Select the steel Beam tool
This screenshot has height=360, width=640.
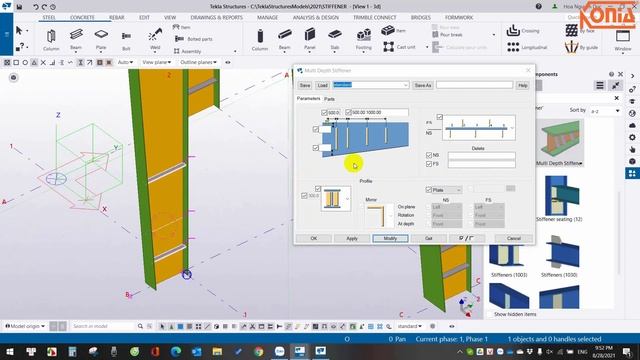point(76,40)
